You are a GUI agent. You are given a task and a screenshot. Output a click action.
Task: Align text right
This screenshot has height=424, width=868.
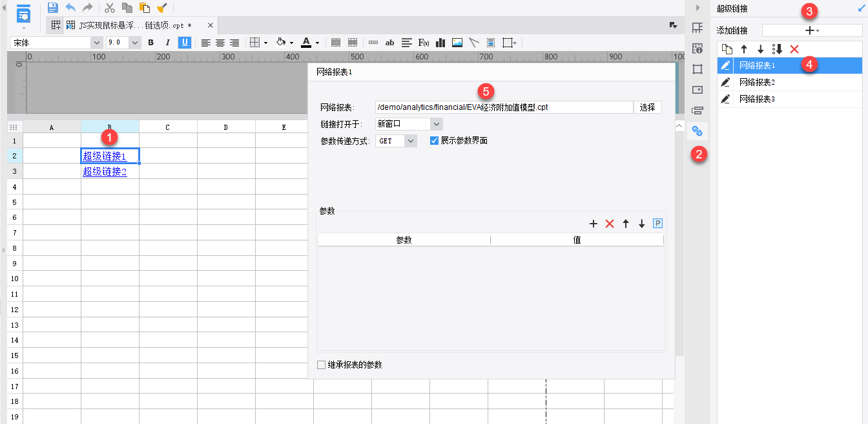(234, 43)
